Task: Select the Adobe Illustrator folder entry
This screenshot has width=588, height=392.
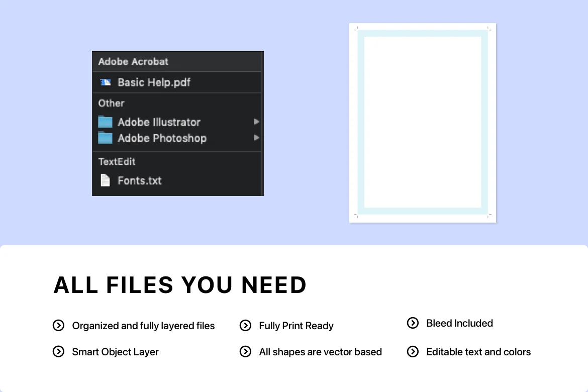Action: (x=177, y=122)
